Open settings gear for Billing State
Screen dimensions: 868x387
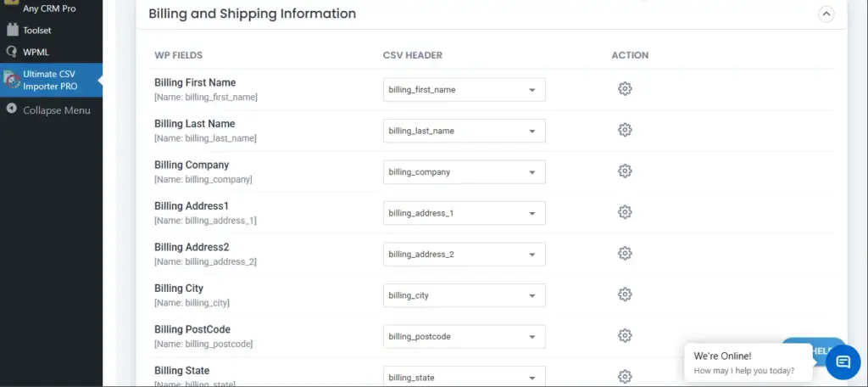625,377
